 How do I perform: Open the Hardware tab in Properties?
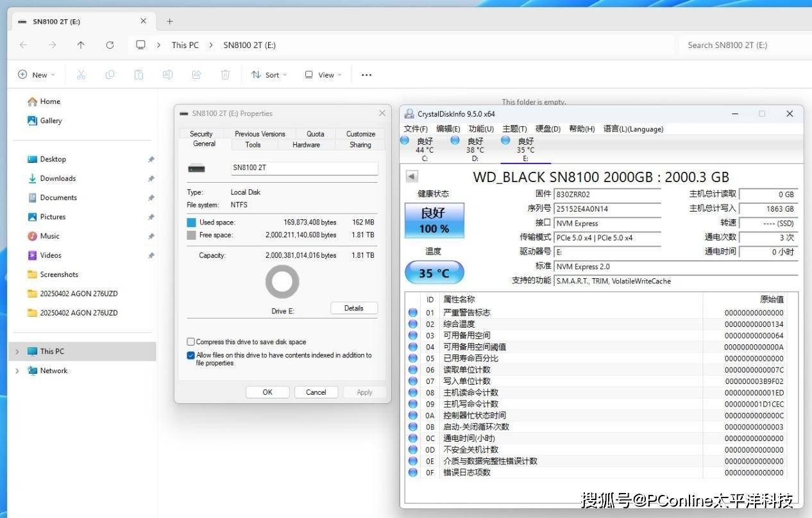click(x=306, y=144)
